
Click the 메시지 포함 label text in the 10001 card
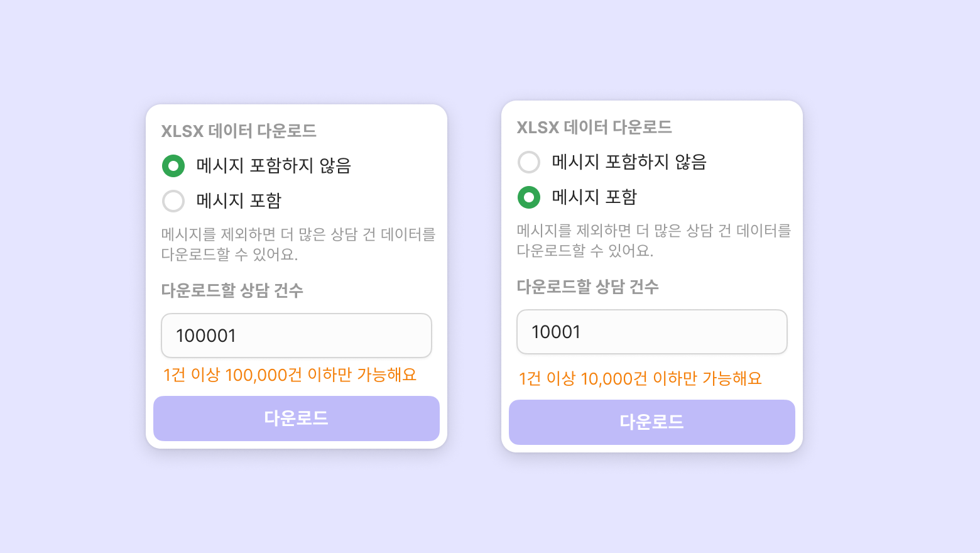[x=594, y=197]
